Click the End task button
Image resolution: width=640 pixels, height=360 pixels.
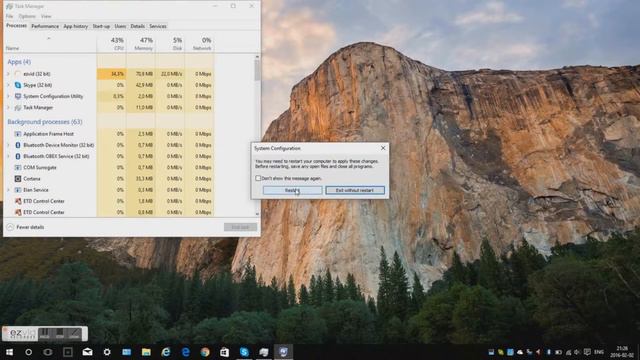[x=240, y=227]
